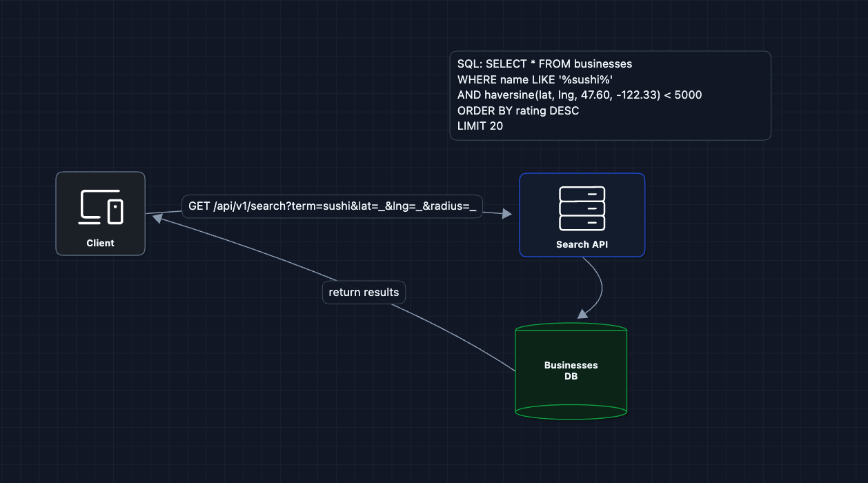Click the "LIMIT 20" line in SQL note
Viewport: 868px width, 483px height.
(480, 126)
